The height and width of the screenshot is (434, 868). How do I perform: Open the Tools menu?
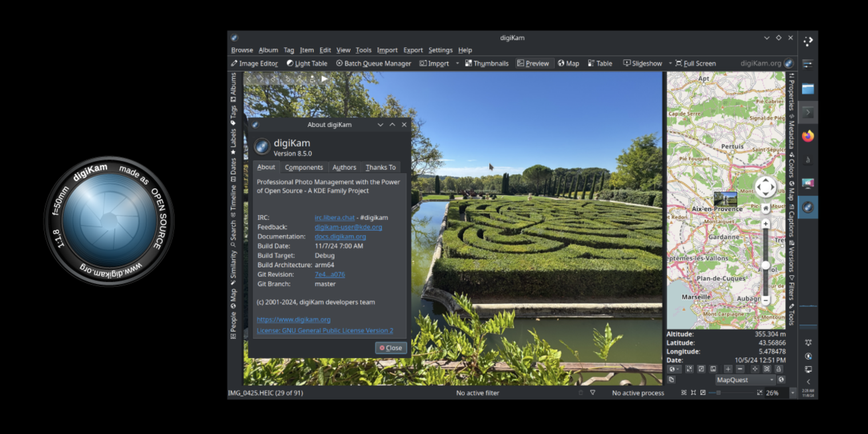pos(363,50)
